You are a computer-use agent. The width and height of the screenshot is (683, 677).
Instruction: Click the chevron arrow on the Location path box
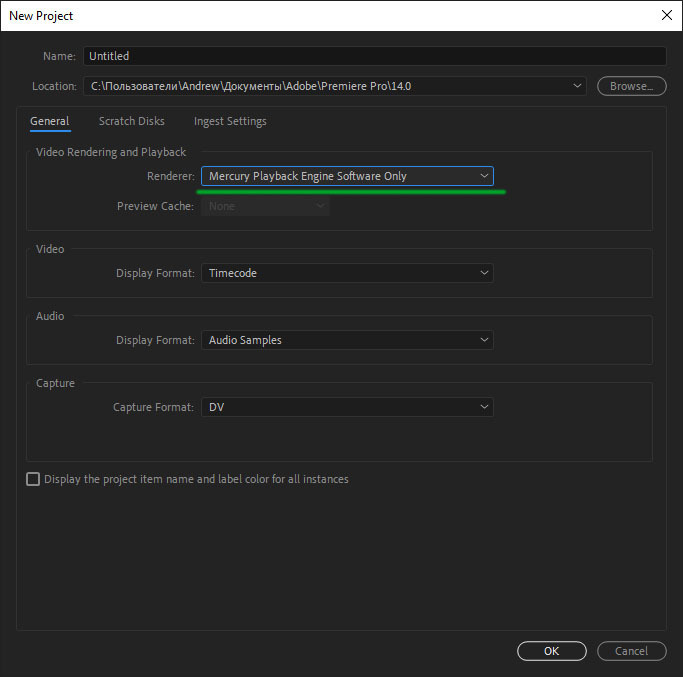click(x=578, y=86)
